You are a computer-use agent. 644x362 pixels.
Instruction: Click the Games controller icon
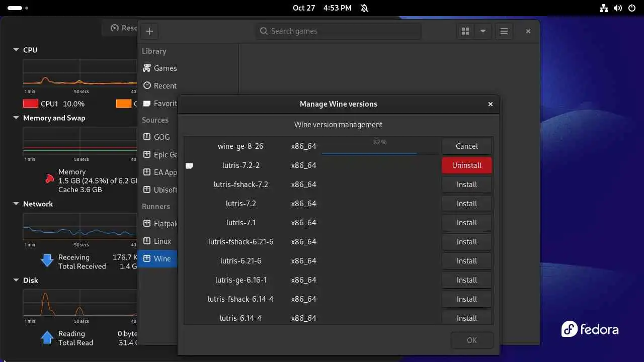pos(147,68)
